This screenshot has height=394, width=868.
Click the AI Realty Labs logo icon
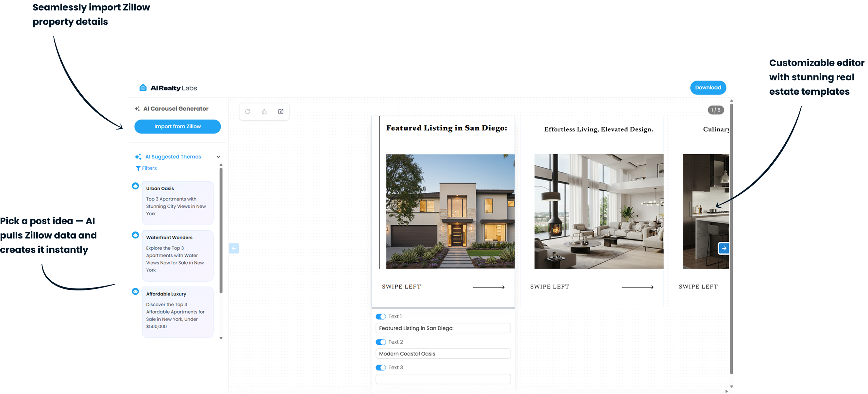pyautogui.click(x=143, y=88)
